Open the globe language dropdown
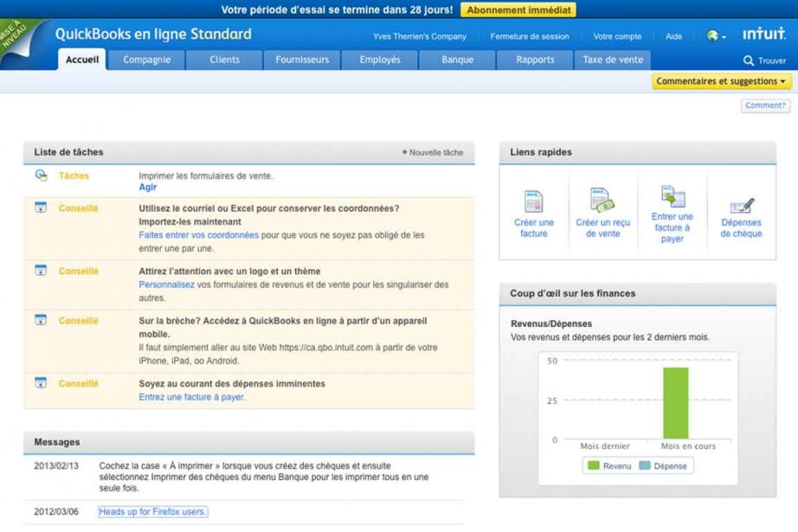798x532 pixels. [x=716, y=36]
